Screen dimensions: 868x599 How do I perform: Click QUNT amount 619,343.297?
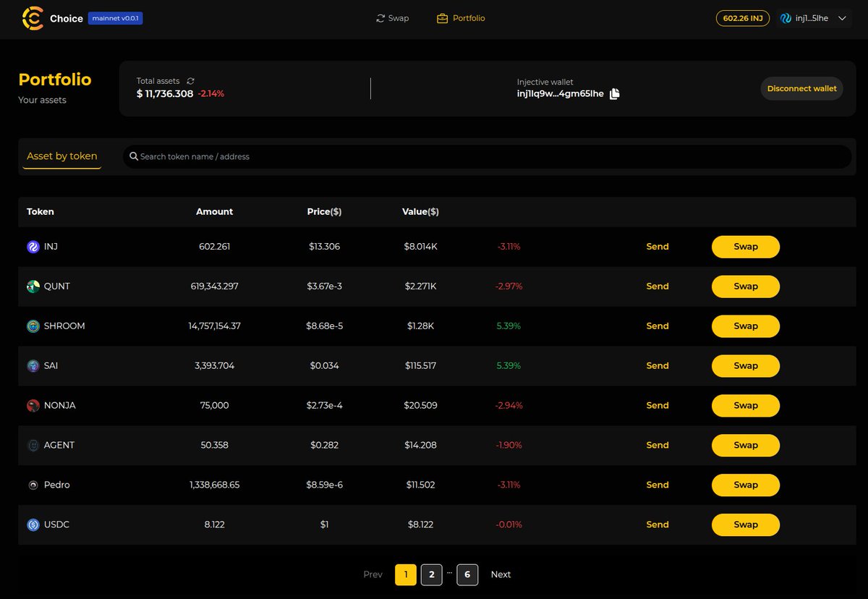[x=214, y=286]
